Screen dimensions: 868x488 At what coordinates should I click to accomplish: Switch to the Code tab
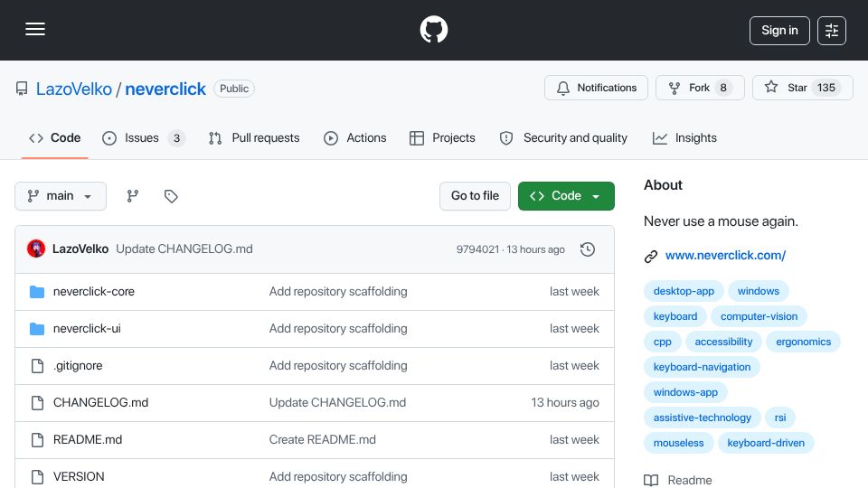pyautogui.click(x=55, y=137)
